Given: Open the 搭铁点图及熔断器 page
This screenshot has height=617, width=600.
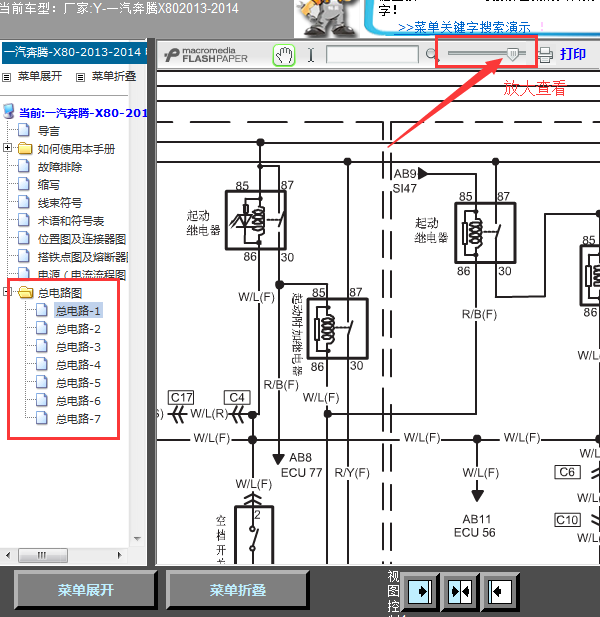Looking at the screenshot, I should tap(83, 257).
